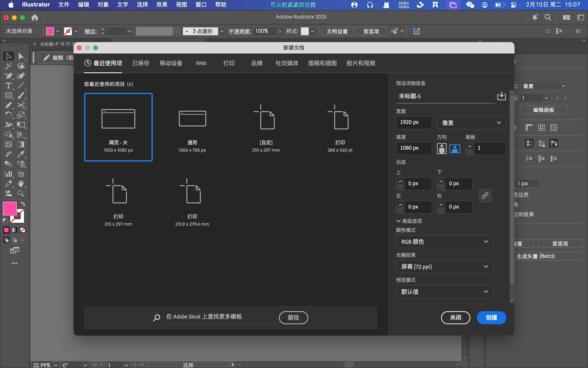
Task: Click 文档设置 in control bar
Action: [x=337, y=31]
